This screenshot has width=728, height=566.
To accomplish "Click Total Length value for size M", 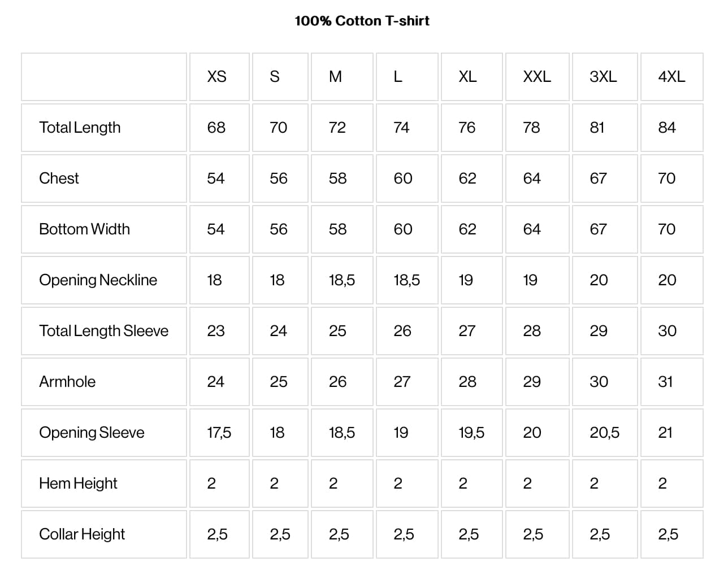I will click(x=337, y=128).
